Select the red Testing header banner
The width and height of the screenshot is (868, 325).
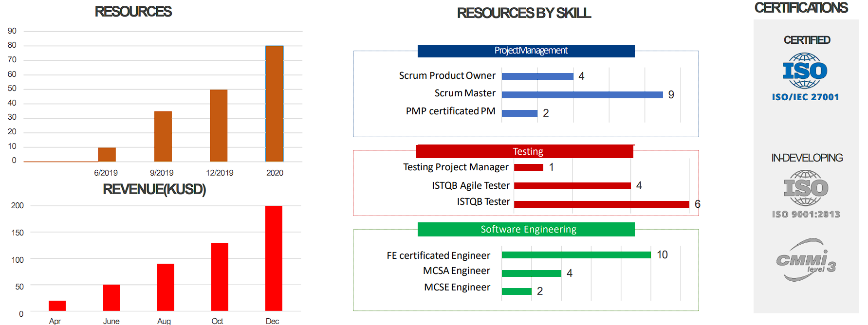click(x=525, y=151)
